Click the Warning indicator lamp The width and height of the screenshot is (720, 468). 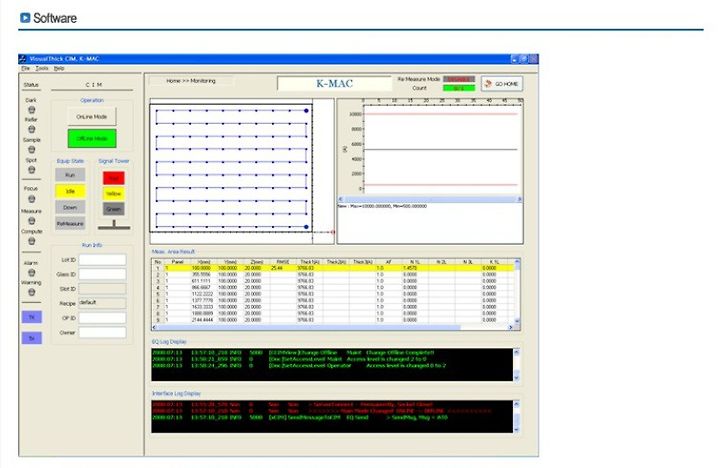(32, 292)
